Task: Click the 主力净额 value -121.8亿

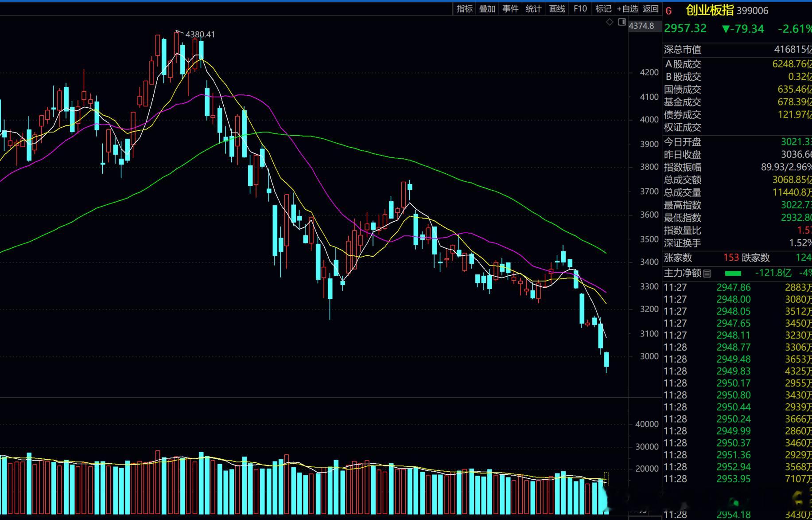Action: 773,273
